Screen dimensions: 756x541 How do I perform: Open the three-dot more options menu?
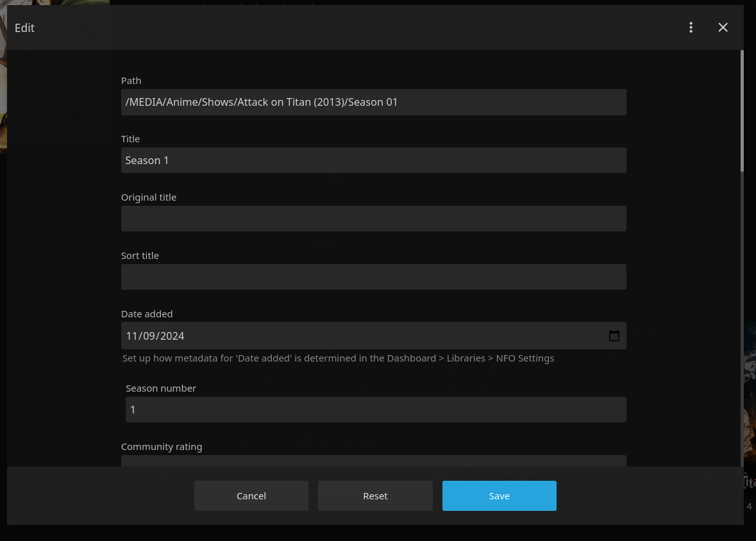[691, 28]
